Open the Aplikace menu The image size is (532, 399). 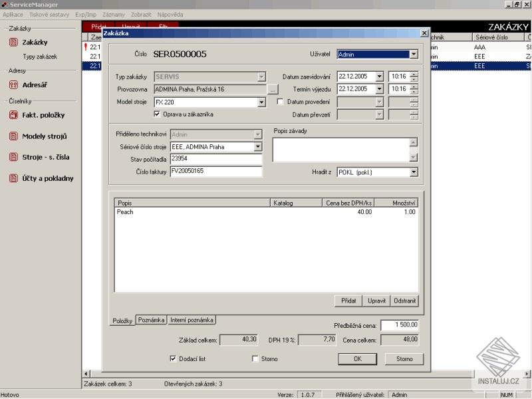(x=13, y=15)
